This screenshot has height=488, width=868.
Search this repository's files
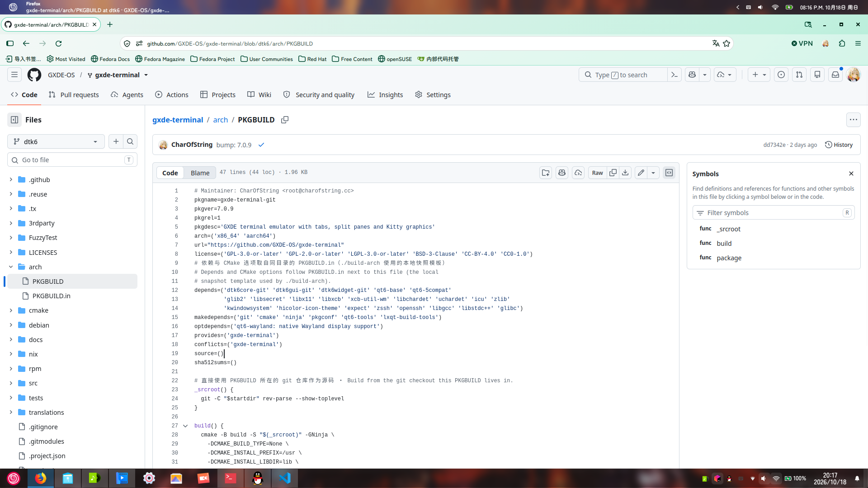[x=130, y=141]
